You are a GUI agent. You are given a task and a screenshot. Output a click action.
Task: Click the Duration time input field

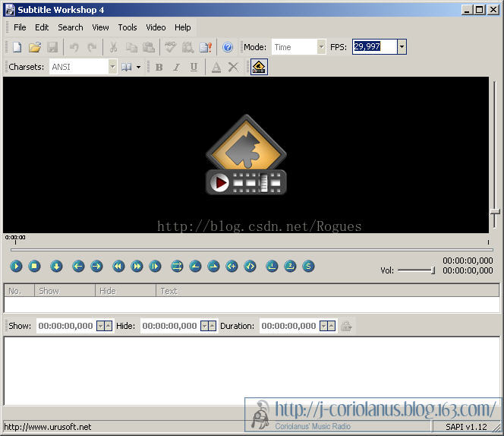pos(288,326)
